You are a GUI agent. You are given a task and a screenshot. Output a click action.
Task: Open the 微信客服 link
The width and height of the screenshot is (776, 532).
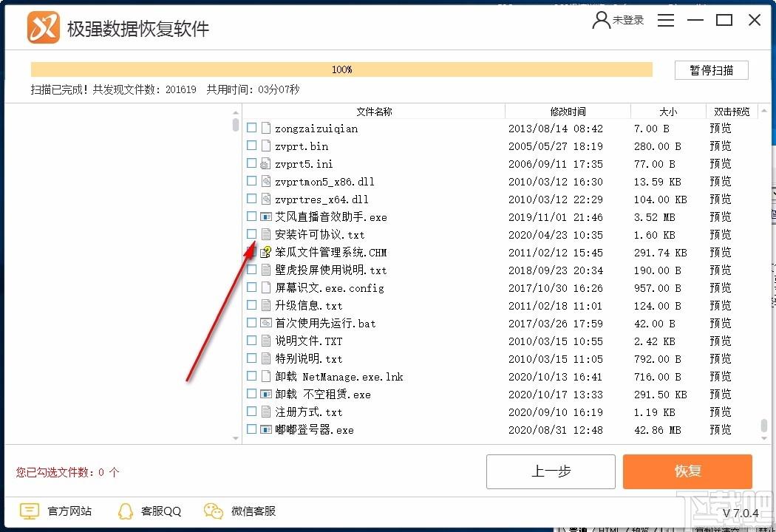(253, 511)
